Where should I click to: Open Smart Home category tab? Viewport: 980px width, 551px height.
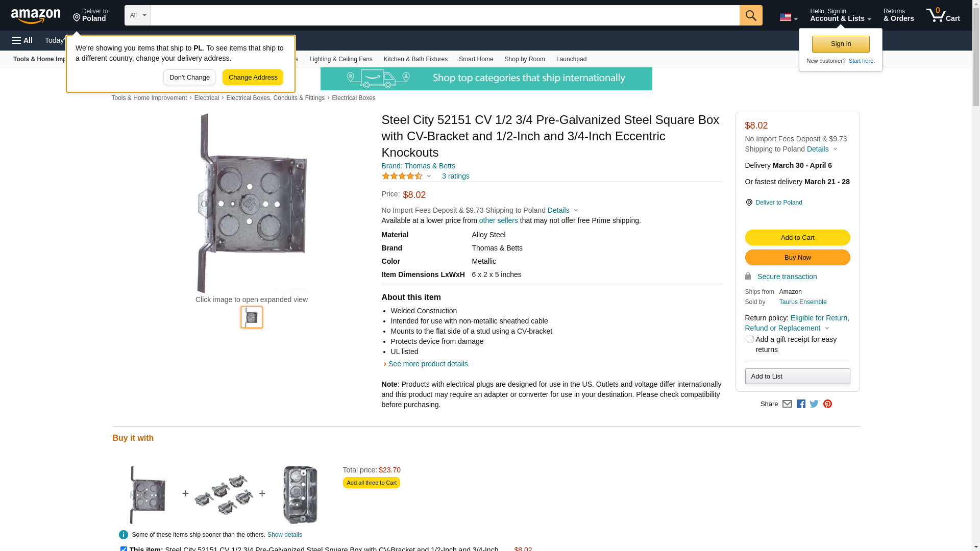476,59
